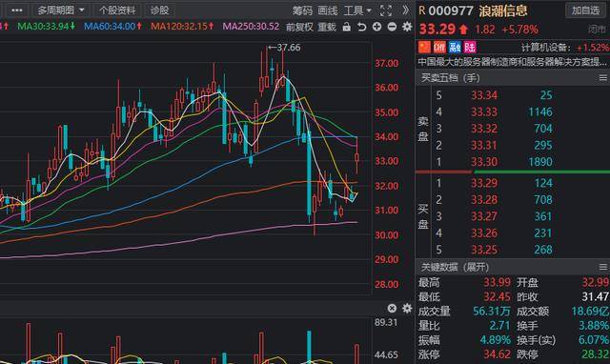610x364 pixels.
Task: Click the 最高 value 33.99
Action: click(x=497, y=282)
